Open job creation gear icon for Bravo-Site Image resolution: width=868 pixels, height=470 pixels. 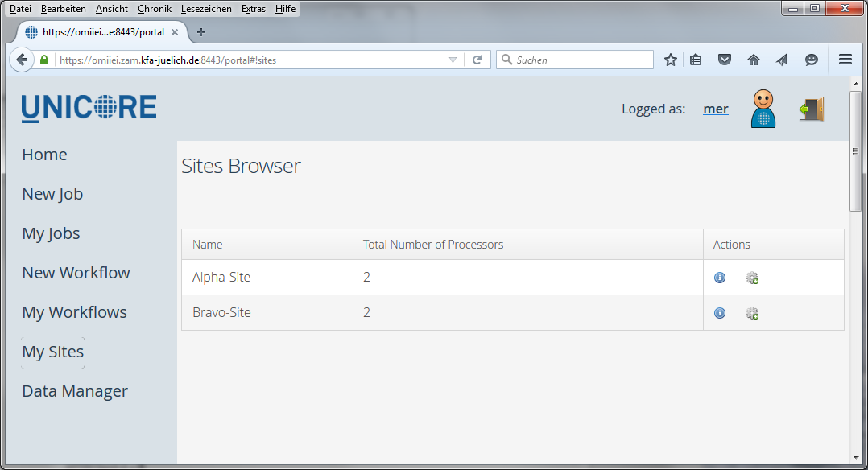(752, 313)
